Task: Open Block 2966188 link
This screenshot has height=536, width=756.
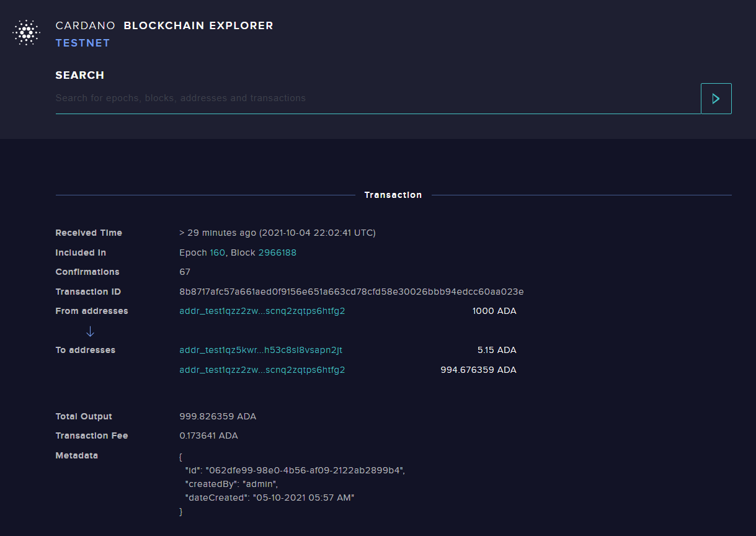Action: (x=277, y=252)
